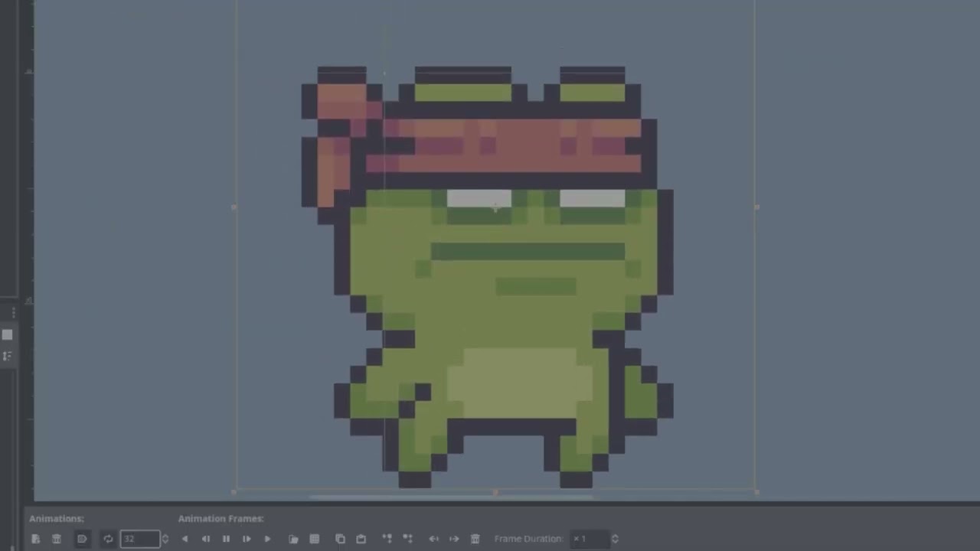Add frames from a file
980x551 pixels.
click(x=293, y=539)
